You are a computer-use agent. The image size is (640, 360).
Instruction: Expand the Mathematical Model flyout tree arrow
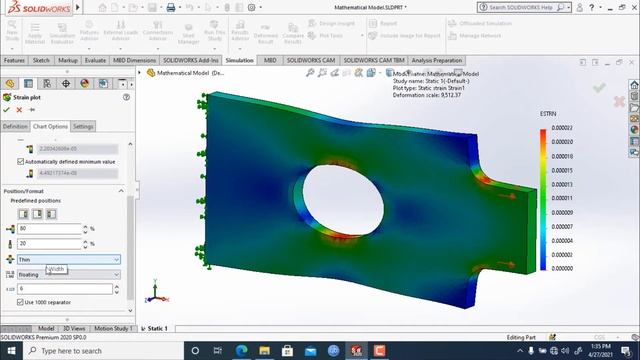(x=139, y=73)
